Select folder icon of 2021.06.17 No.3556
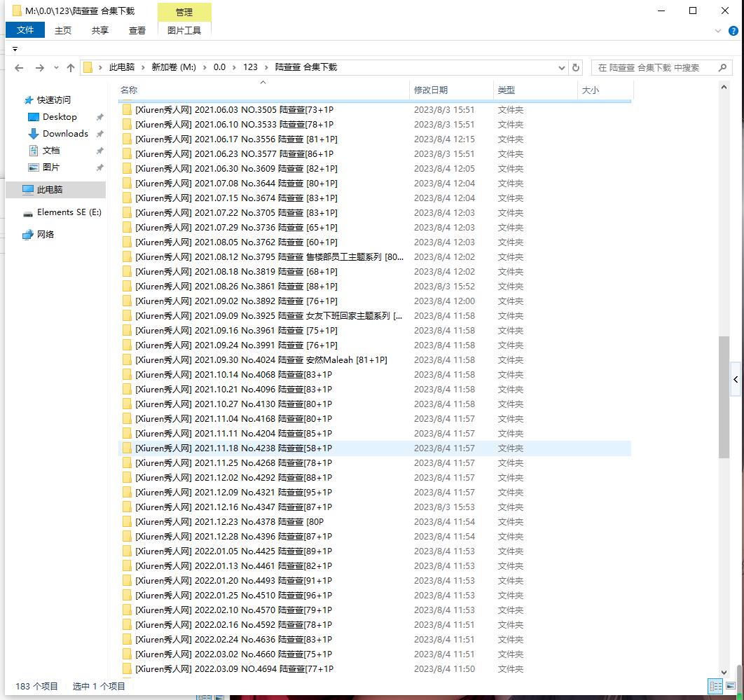Viewport: 744px width, 700px height. [128, 139]
